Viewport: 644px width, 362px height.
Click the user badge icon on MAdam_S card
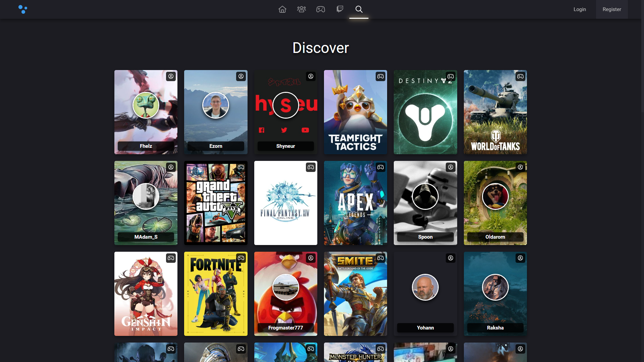click(x=171, y=167)
